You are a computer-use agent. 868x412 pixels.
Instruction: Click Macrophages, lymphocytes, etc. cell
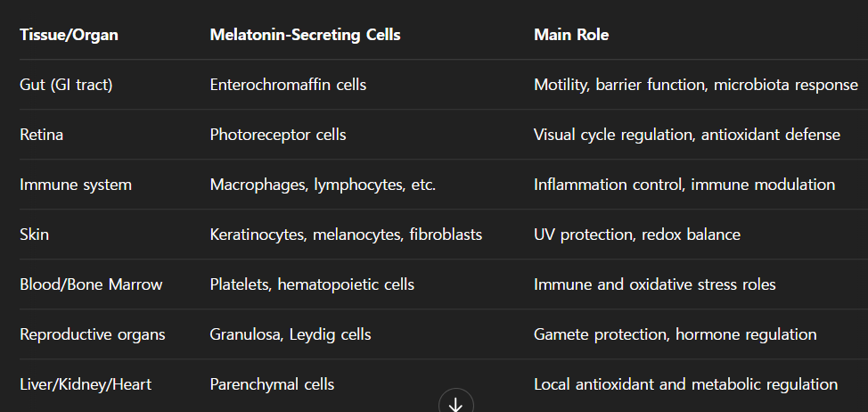(323, 185)
